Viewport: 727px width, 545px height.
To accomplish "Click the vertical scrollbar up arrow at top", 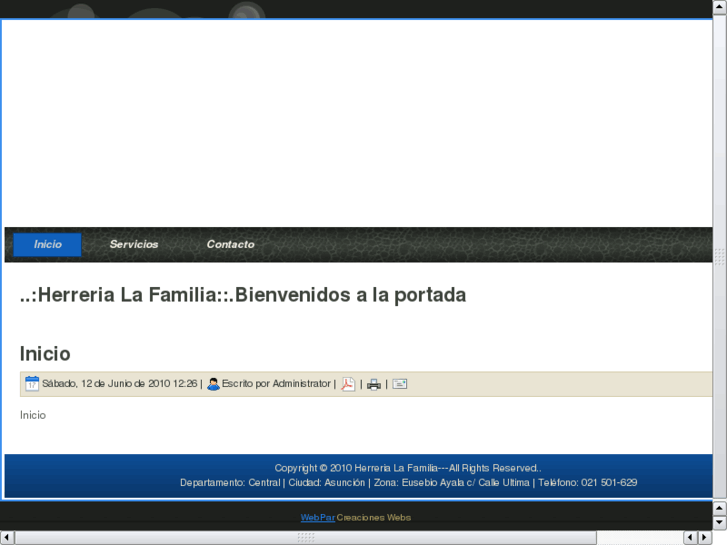I will coord(720,7).
